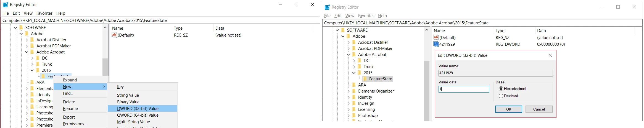This screenshot has width=644, height=128.
Task: Click right tree scrollbar up arrow
Action: [427, 30]
